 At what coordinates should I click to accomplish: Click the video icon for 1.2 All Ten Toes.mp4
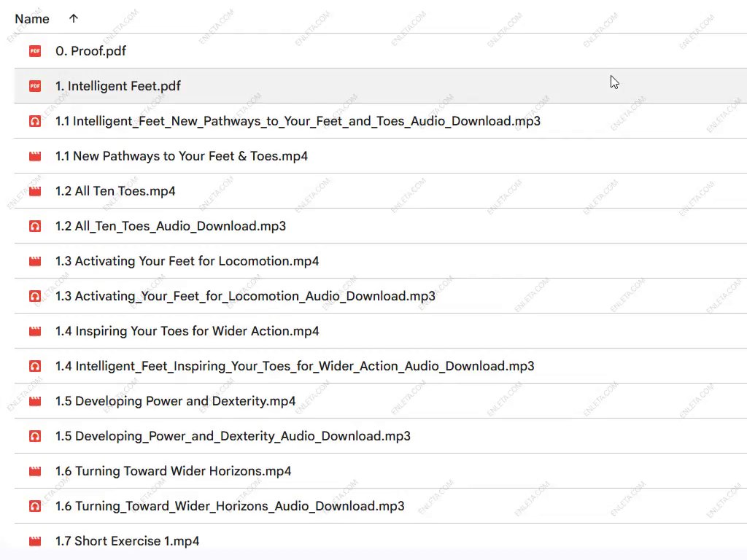tap(35, 191)
